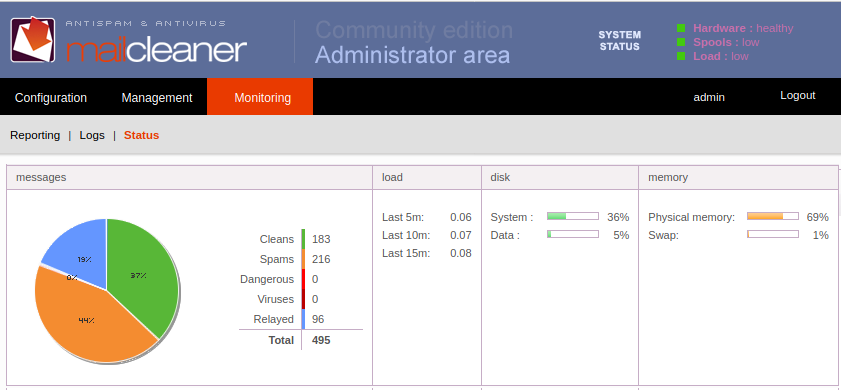The width and height of the screenshot is (841, 390).
Task: Click the SYSTEM STATUS label
Action: pyautogui.click(x=619, y=41)
